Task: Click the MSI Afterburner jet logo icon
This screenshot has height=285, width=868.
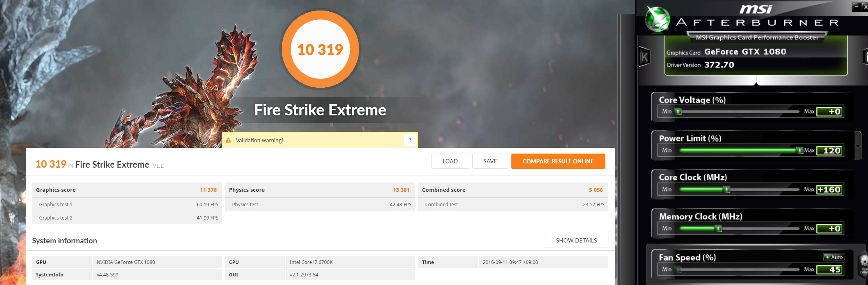Action: (658, 19)
